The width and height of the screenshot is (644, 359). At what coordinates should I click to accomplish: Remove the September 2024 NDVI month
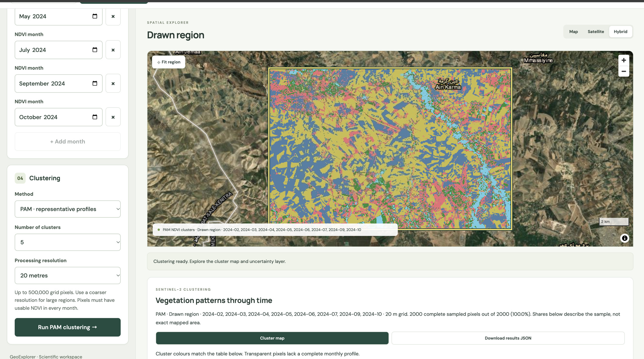(x=113, y=84)
